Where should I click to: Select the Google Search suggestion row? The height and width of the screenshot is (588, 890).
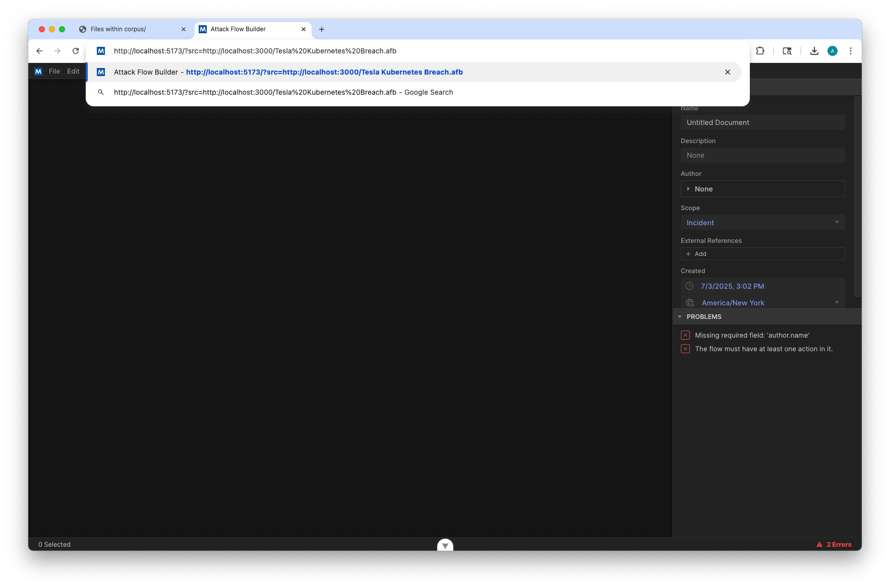pyautogui.click(x=413, y=92)
